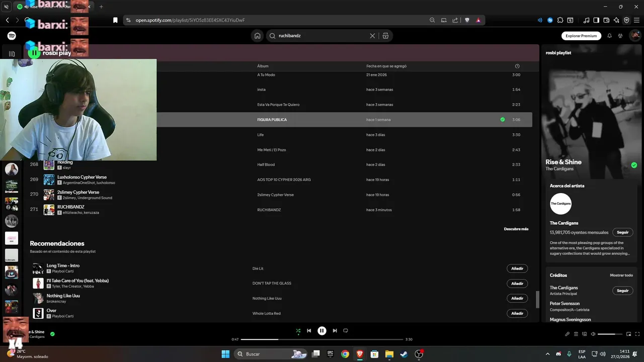Skip to the previous track

(x=309, y=331)
